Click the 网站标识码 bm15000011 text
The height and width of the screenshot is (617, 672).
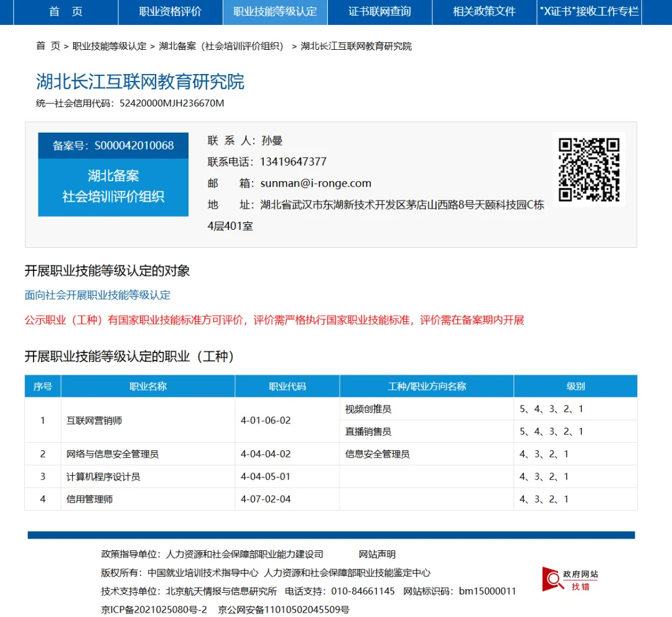click(x=459, y=591)
